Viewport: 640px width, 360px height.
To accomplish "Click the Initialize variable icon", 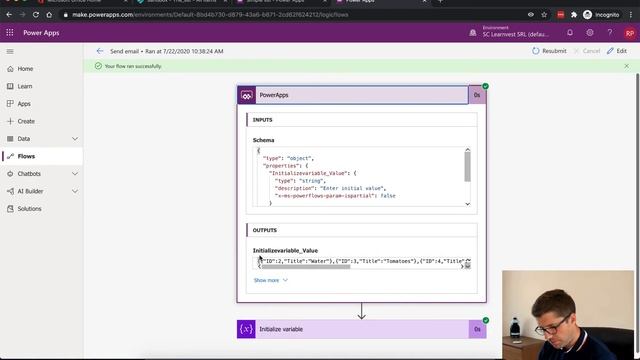I will click(246, 329).
